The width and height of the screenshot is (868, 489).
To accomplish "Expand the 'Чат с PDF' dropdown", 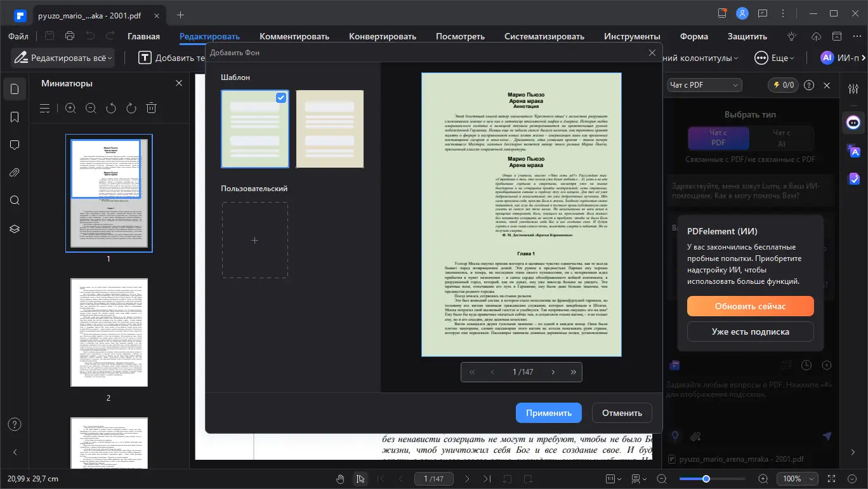I will [x=704, y=85].
